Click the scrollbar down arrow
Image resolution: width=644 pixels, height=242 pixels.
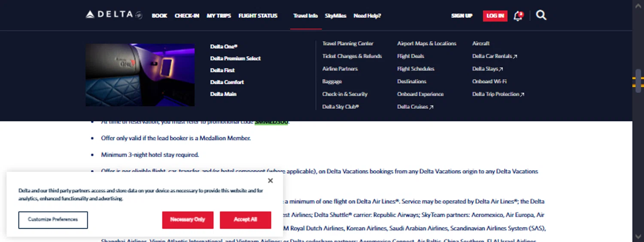point(638,237)
